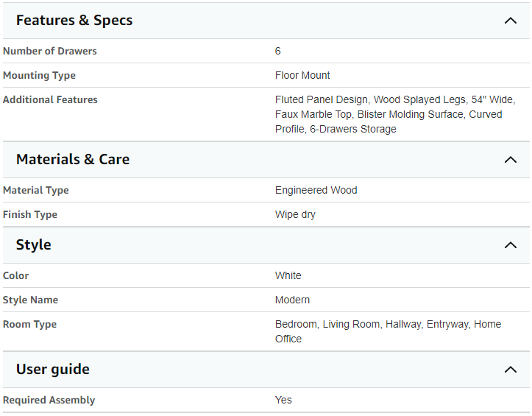Click the Room Type label
Viewport: 532px width, 416px height.
[30, 324]
